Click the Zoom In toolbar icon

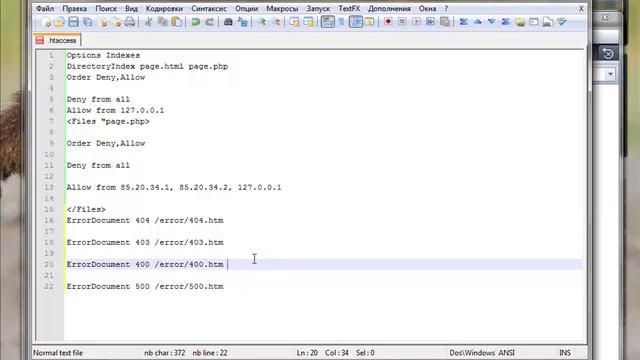point(262,22)
